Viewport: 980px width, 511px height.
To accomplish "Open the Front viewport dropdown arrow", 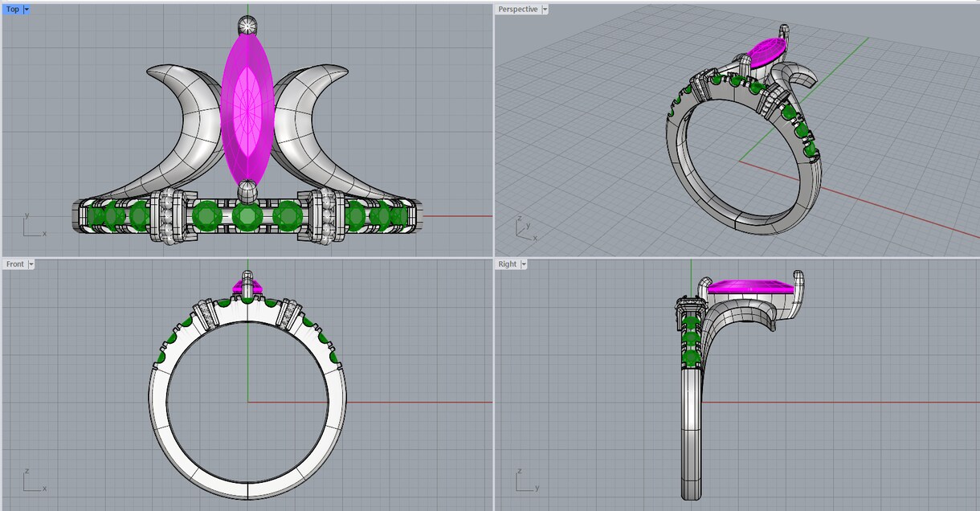I will tap(31, 264).
